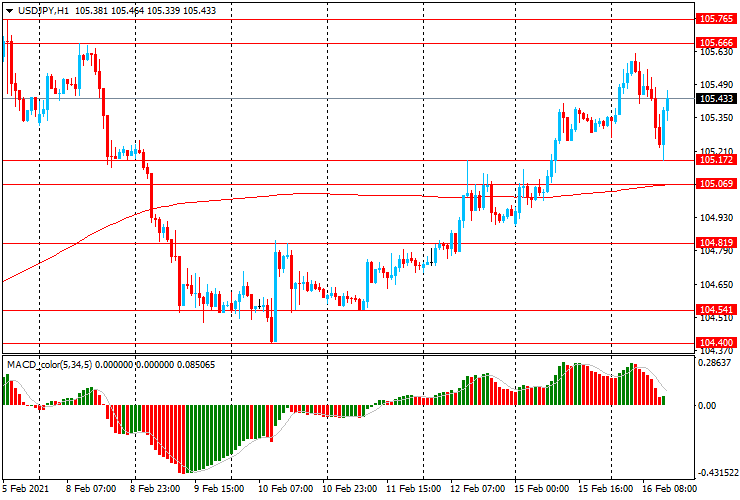Select the 104.650 price axis value
This screenshot has width=740, height=500.
pyautogui.click(x=716, y=285)
